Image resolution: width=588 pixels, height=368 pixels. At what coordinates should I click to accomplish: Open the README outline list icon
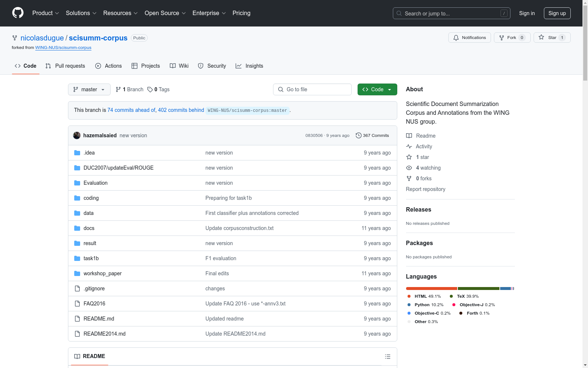point(388,357)
